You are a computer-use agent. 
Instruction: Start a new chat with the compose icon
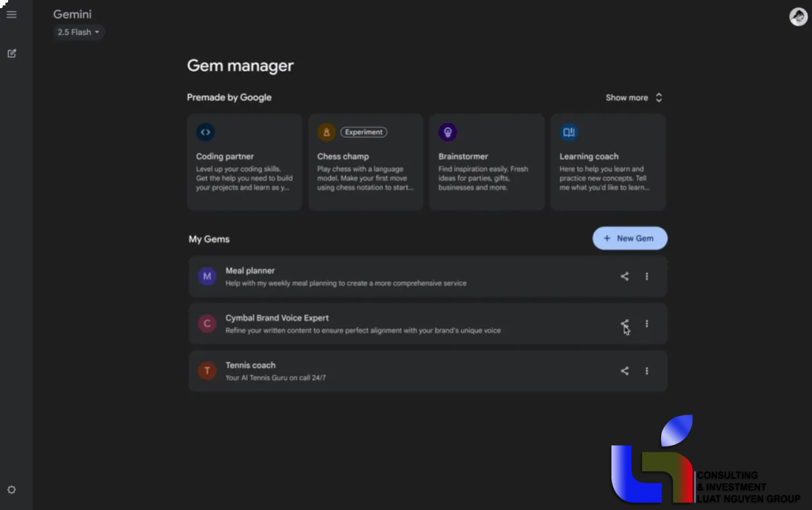pyautogui.click(x=12, y=53)
